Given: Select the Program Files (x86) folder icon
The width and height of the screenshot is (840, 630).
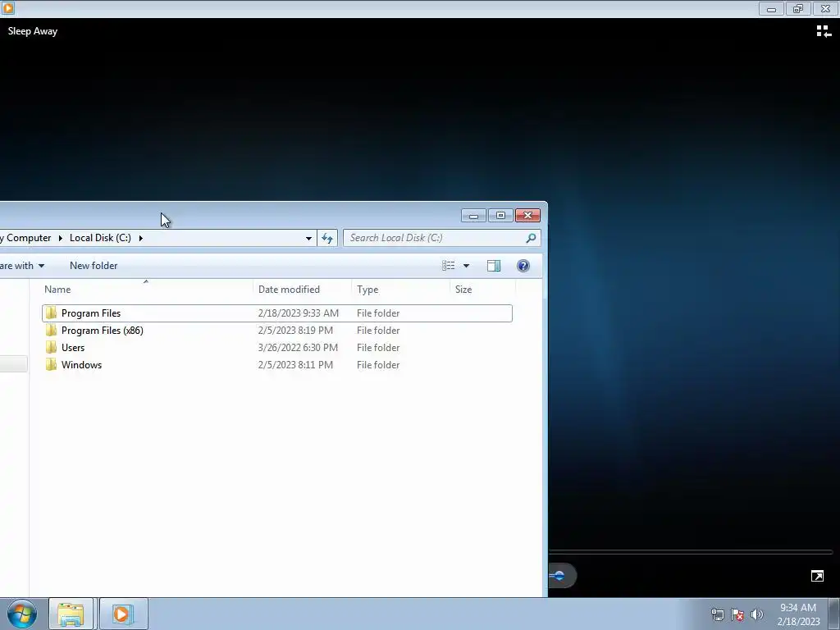Looking at the screenshot, I should pos(51,330).
